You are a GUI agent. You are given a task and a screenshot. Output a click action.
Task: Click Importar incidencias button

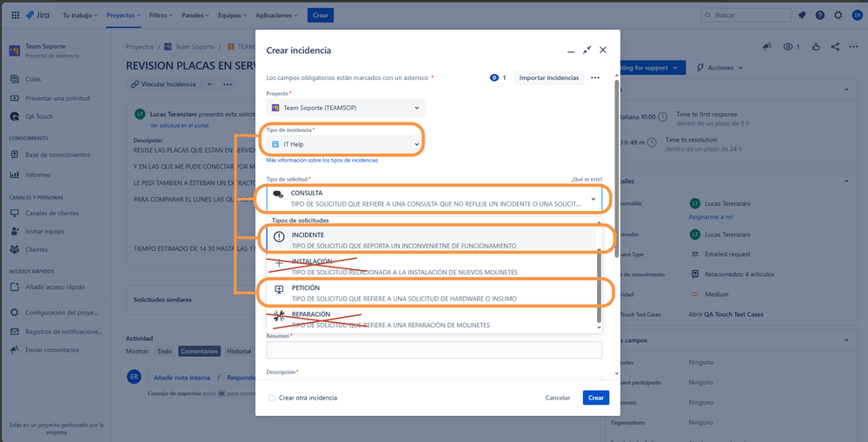[548, 78]
